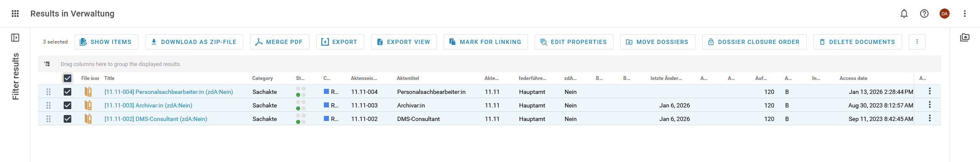Click status dots in 11.11-003 row

tap(301, 105)
